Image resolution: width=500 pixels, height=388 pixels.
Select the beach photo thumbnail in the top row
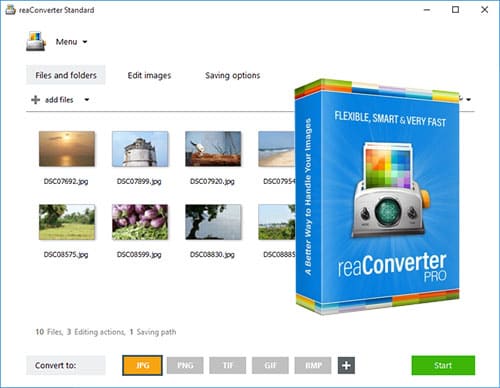(x=277, y=149)
